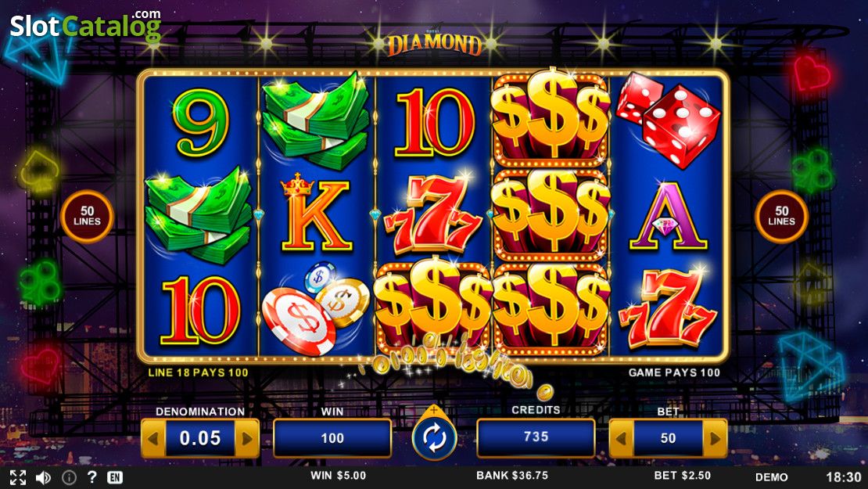868x489 pixels.
Task: Click the denomination 0.05 value field
Action: point(200,438)
